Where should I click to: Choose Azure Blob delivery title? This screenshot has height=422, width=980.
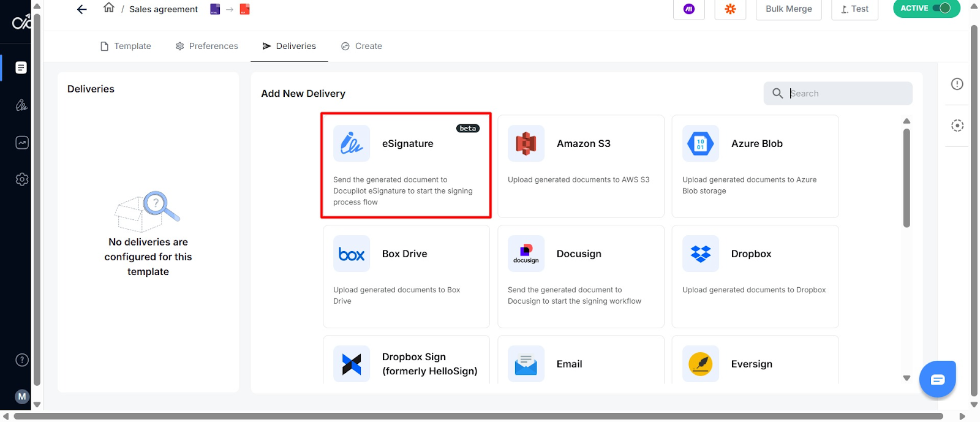coord(757,143)
